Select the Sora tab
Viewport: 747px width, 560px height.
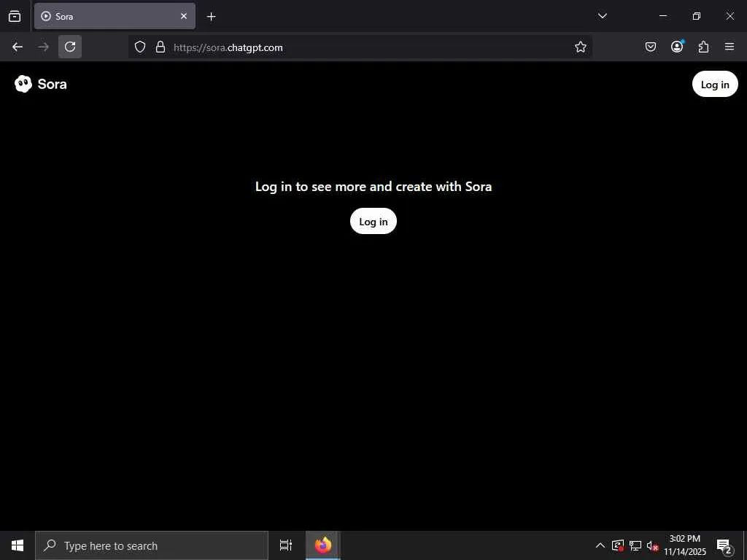[115, 16]
